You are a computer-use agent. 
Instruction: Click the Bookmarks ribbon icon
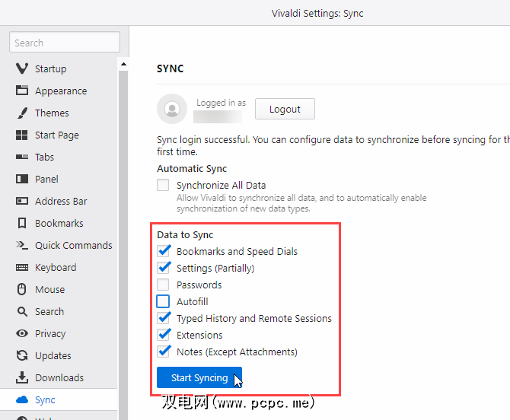pos(22,223)
